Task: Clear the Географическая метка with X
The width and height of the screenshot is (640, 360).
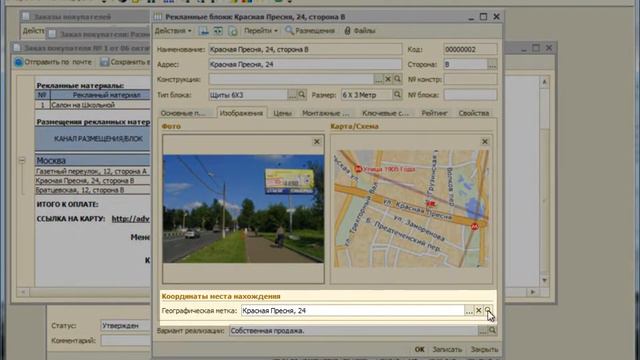Action: (x=478, y=311)
